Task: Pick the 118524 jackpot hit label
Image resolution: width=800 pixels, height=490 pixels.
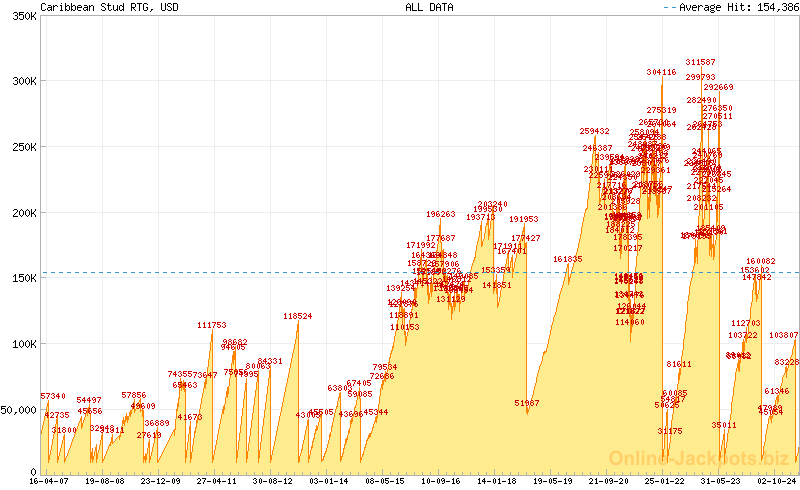Action: point(297,316)
